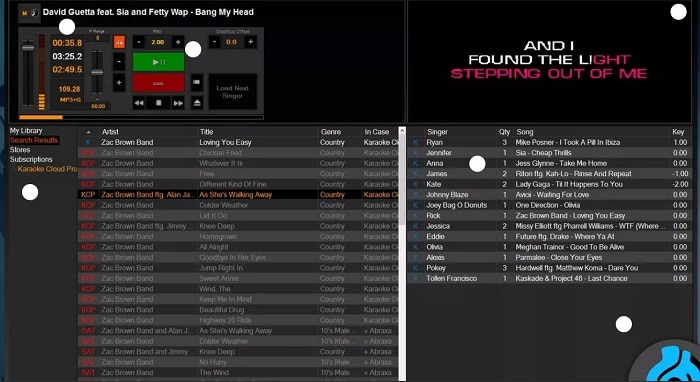Decrease the Key value with the minus button
Screen dimensions: 700x382
tap(139, 42)
